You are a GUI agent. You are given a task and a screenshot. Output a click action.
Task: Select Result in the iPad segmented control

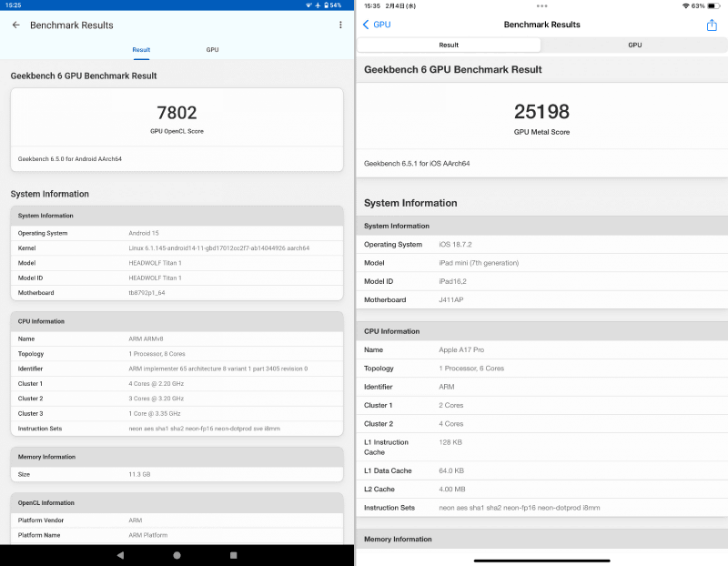click(x=448, y=45)
